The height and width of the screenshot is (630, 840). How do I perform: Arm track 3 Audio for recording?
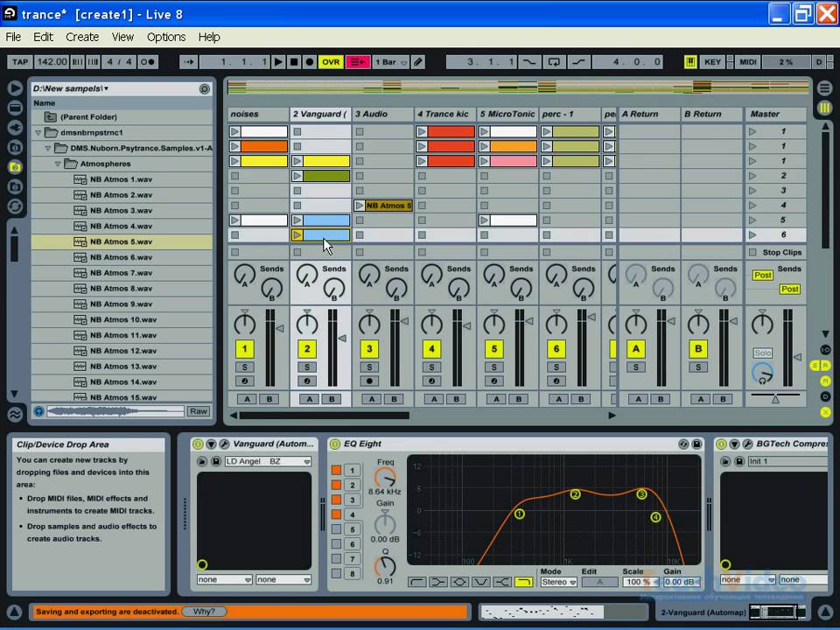pos(369,381)
